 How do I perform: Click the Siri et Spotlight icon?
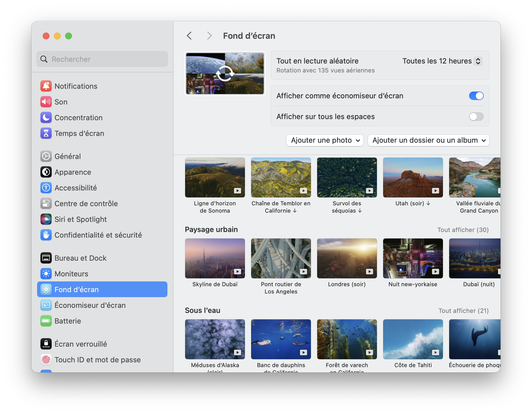tap(46, 219)
